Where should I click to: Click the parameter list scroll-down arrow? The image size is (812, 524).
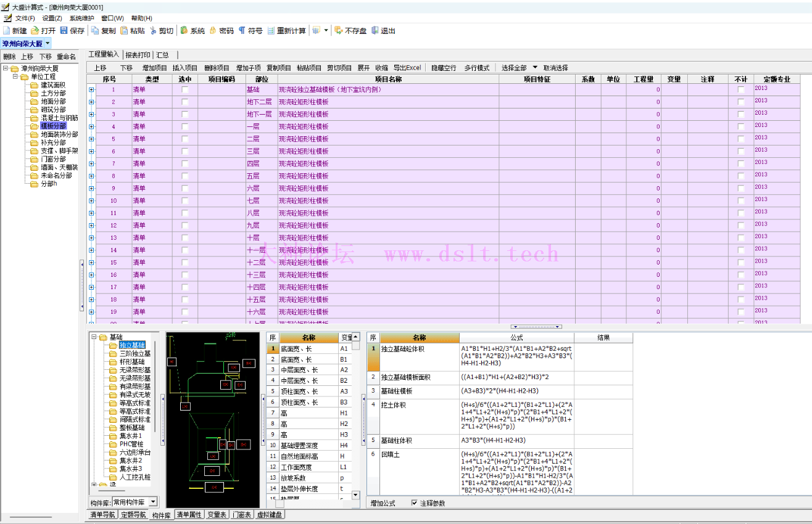coord(355,494)
